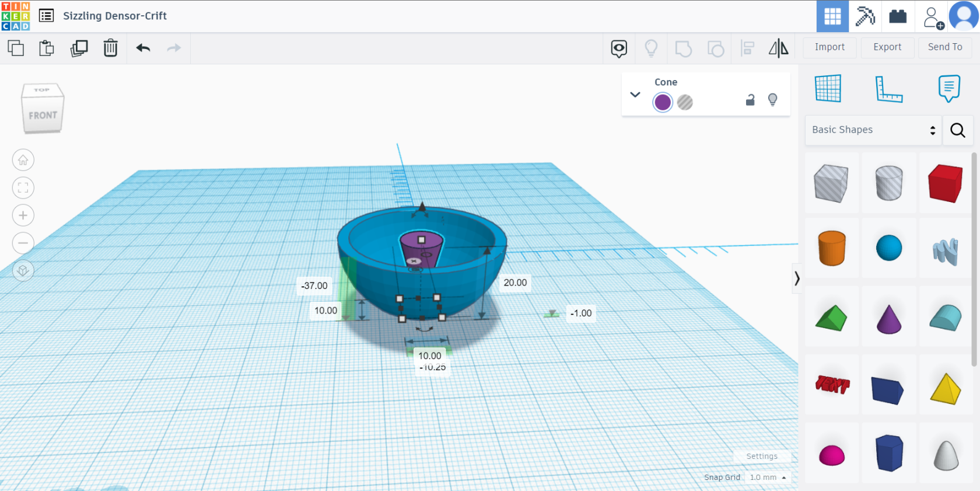Search the shapes library
Viewport: 980px width, 491px height.
[958, 130]
